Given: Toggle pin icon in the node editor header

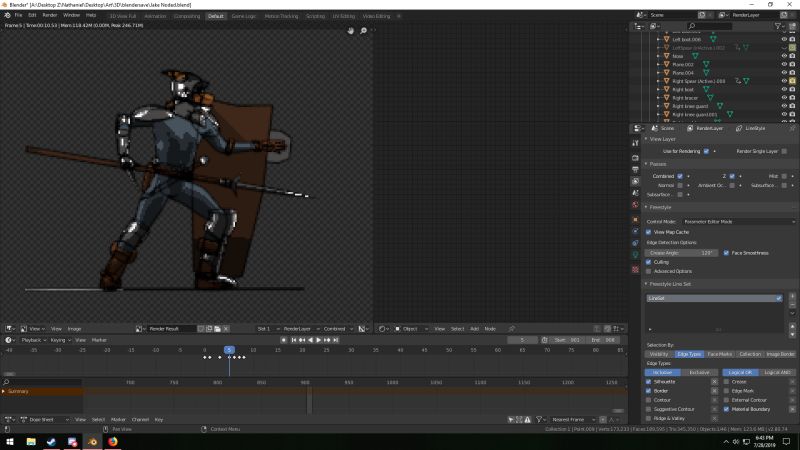Looking at the screenshot, I should (512, 329).
